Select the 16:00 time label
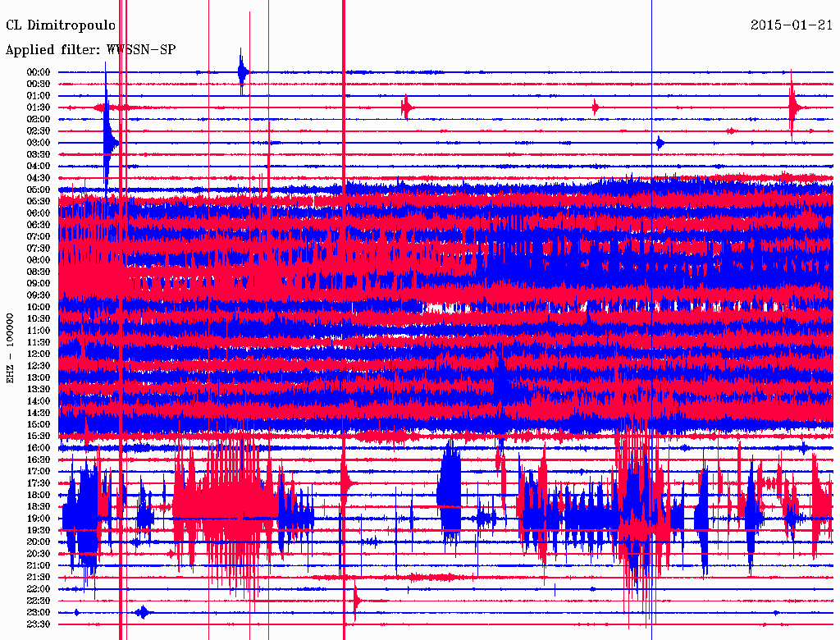Screen dimensions: 840x640 pos(39,448)
